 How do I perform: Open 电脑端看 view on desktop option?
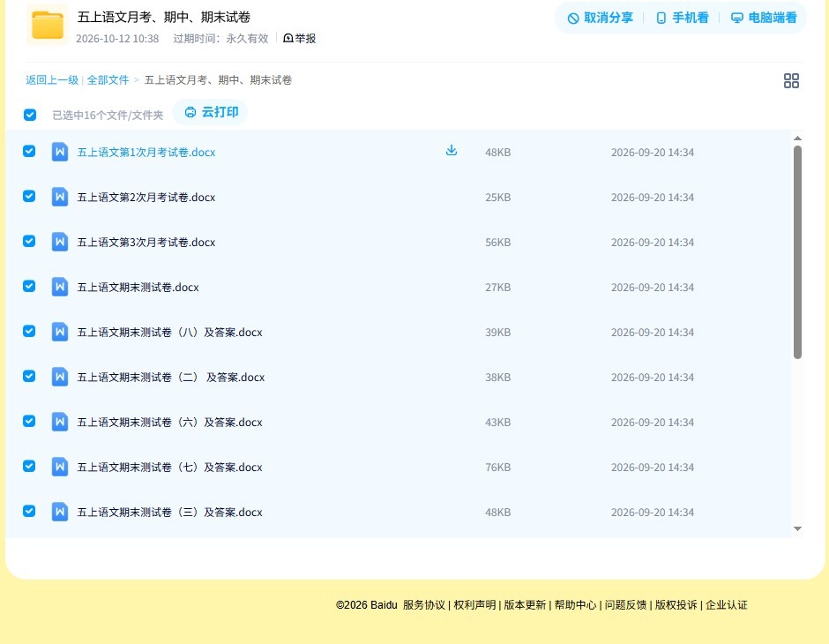[764, 18]
